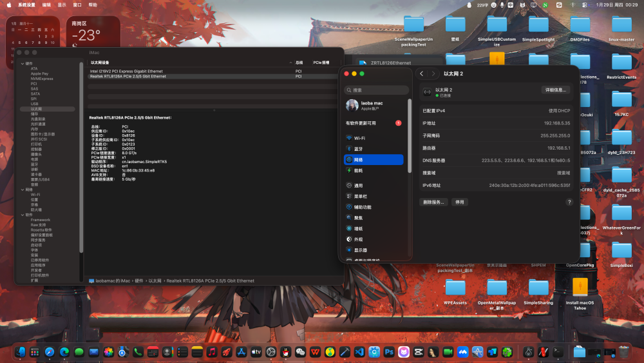Image resolution: width=644 pixels, height=363 pixels.
Task: Open the linux-master desktop folder
Action: 621,29
